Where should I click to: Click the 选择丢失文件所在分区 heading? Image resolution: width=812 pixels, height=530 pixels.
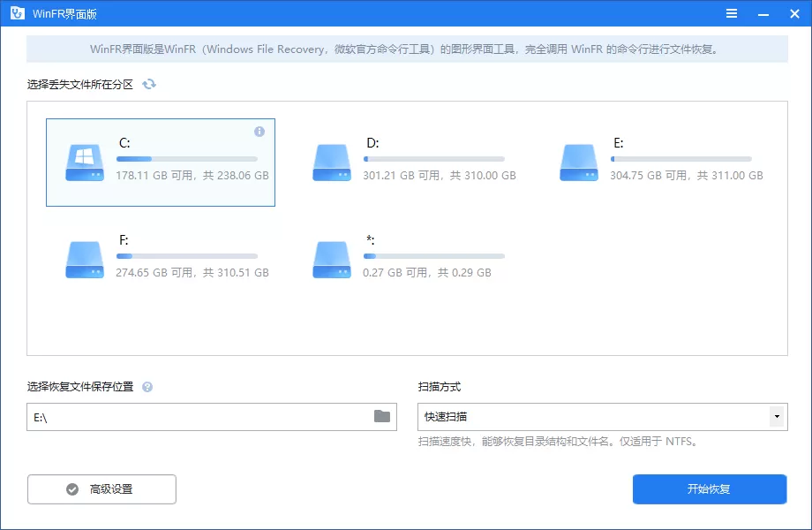click(80, 85)
